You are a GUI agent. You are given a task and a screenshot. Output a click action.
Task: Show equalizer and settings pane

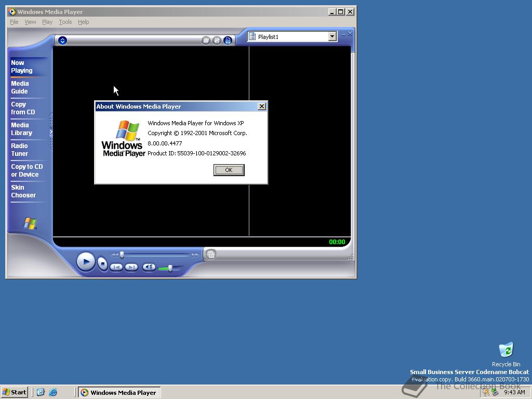point(217,41)
